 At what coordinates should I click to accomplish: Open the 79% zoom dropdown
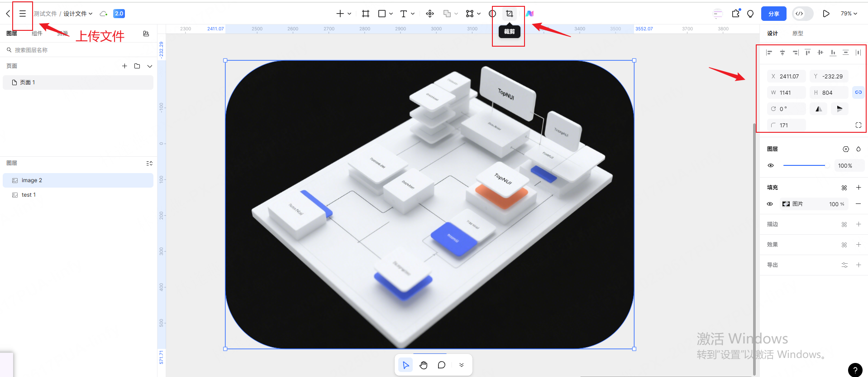coord(849,14)
